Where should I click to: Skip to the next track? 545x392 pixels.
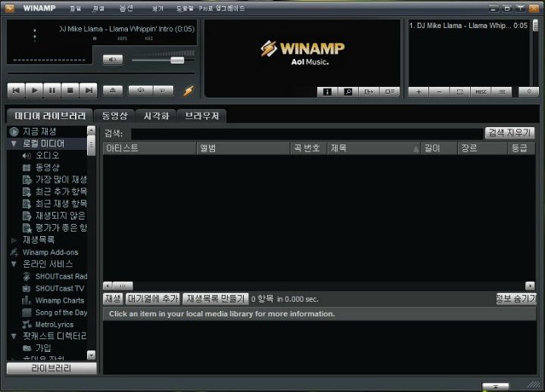pyautogui.click(x=89, y=90)
